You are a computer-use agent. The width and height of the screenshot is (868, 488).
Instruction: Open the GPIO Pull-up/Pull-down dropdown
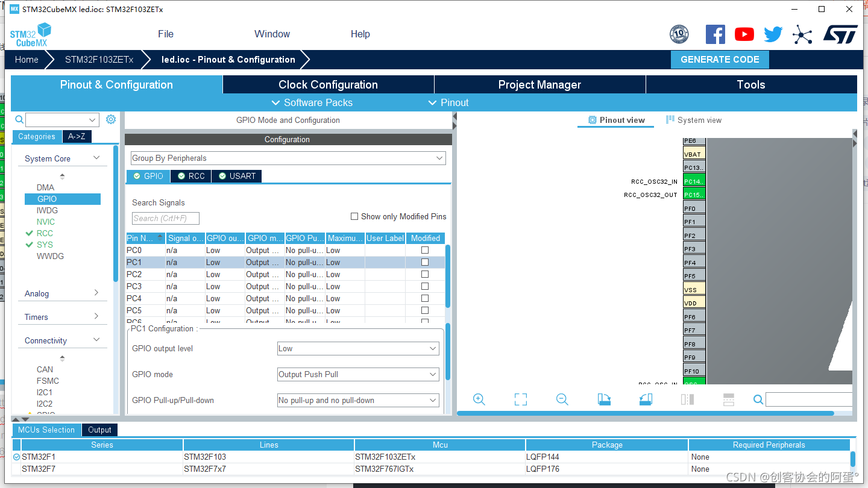pos(358,400)
